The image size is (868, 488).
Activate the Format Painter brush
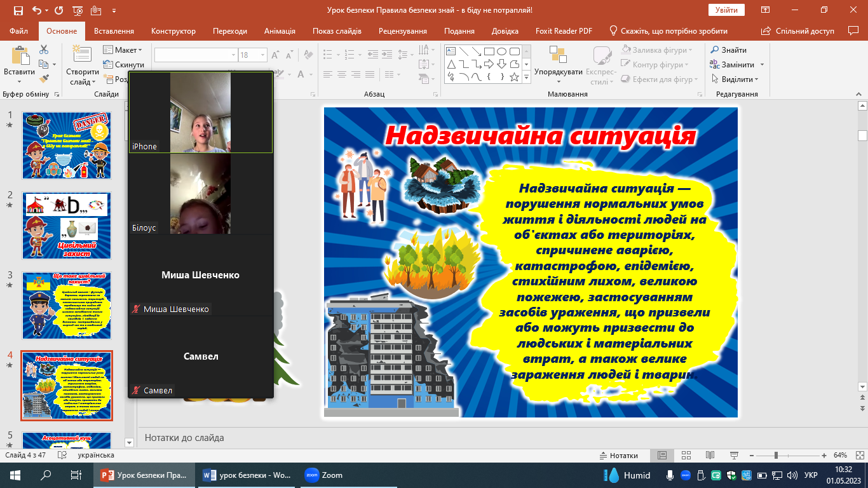44,79
